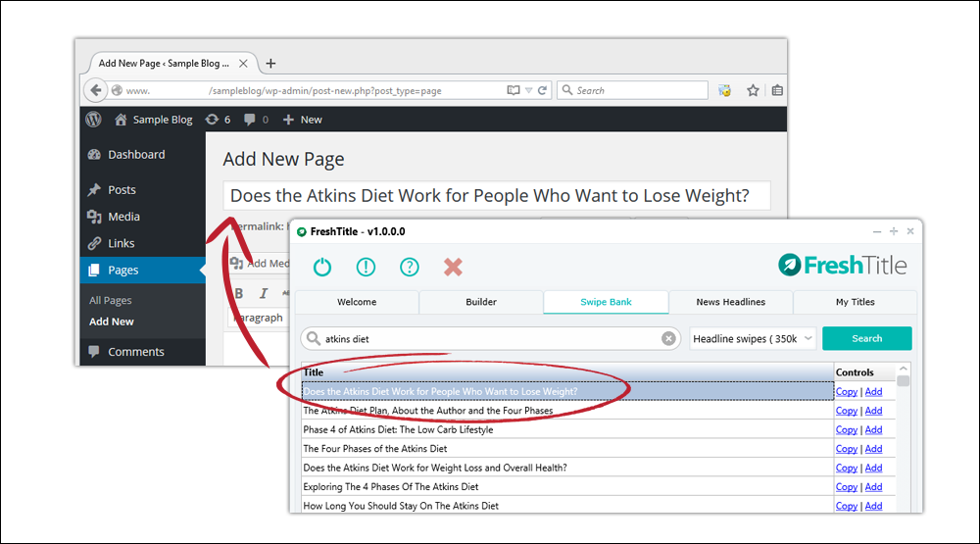Image resolution: width=980 pixels, height=544 pixels.
Task: Clear the atkins diet search field
Action: coord(668,338)
